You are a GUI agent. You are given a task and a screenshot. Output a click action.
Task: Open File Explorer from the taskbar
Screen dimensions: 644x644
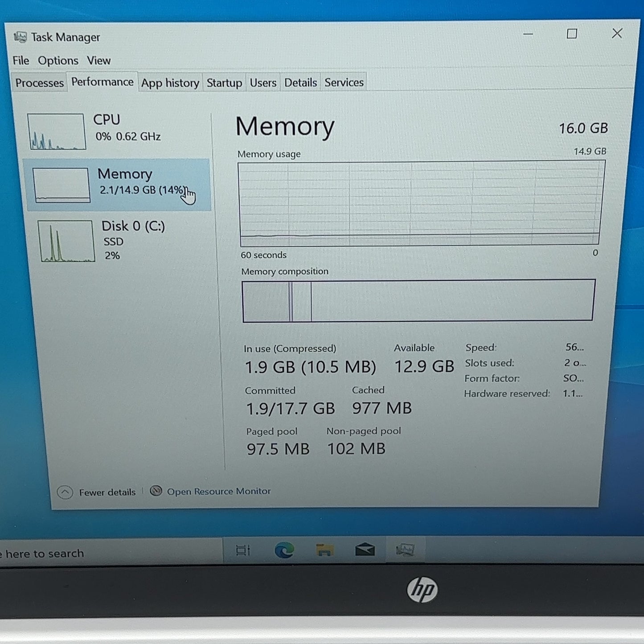tap(324, 551)
